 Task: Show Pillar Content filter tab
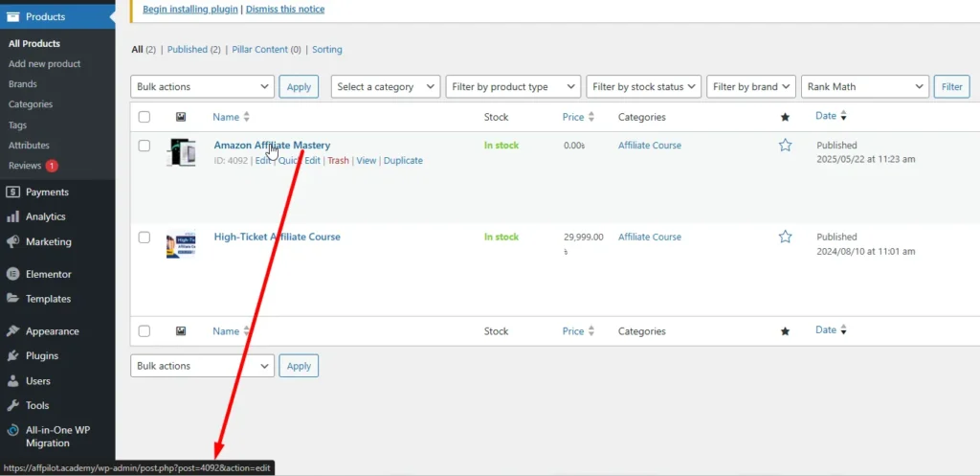point(260,50)
